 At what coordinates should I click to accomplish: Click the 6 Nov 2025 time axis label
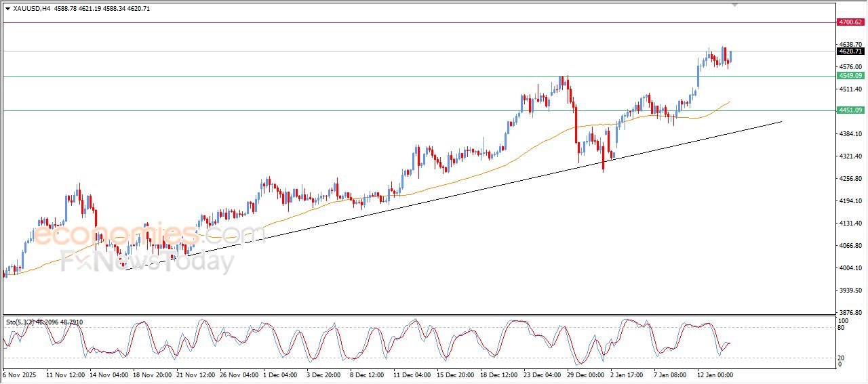pos(21,375)
